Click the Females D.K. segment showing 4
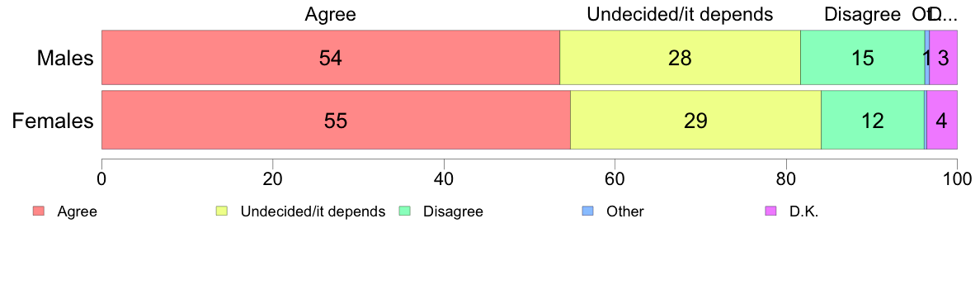Image resolution: width=980 pixels, height=304 pixels. (x=942, y=120)
